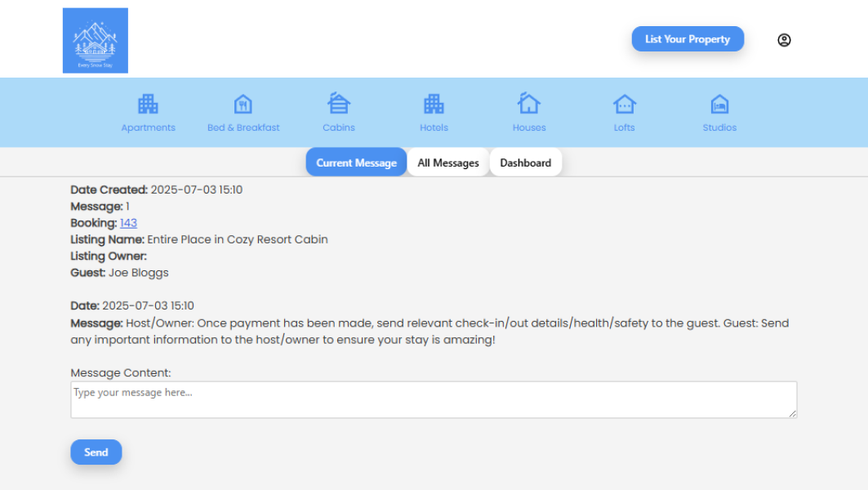This screenshot has height=490, width=868.
Task: Click the Hotels text label
Action: click(x=434, y=127)
